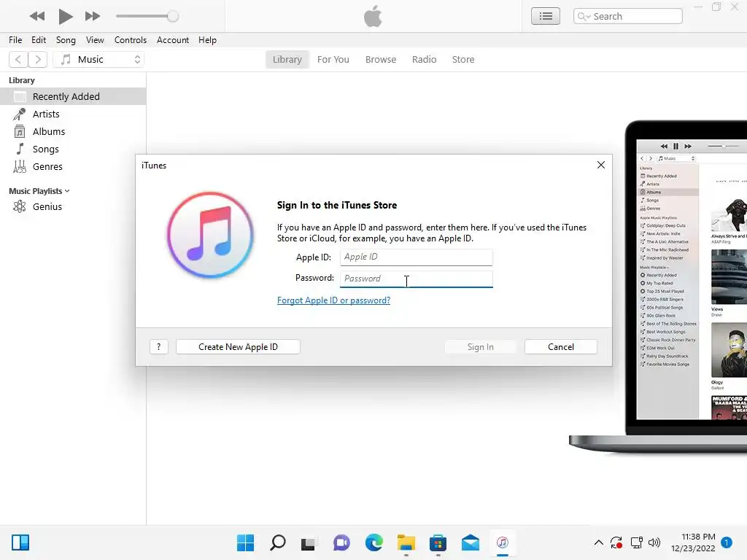Image resolution: width=747 pixels, height=560 pixels.
Task: Open Windows Widgets panel in the taskbar
Action: [20, 542]
